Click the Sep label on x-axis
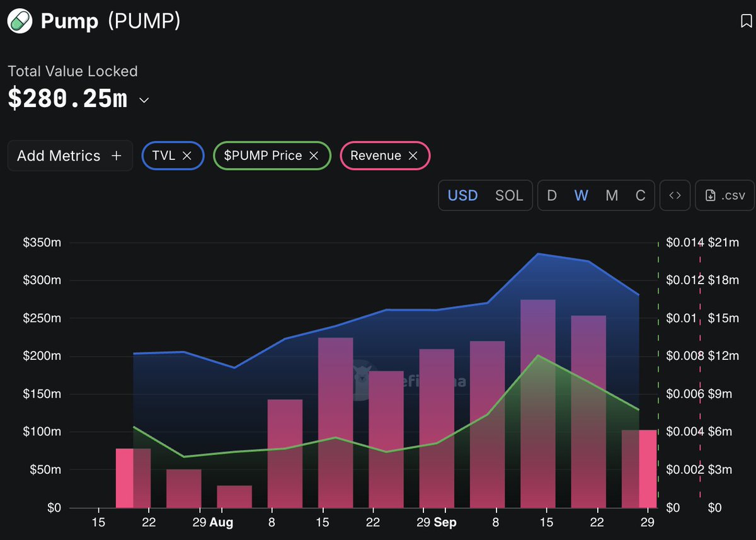 tap(445, 522)
